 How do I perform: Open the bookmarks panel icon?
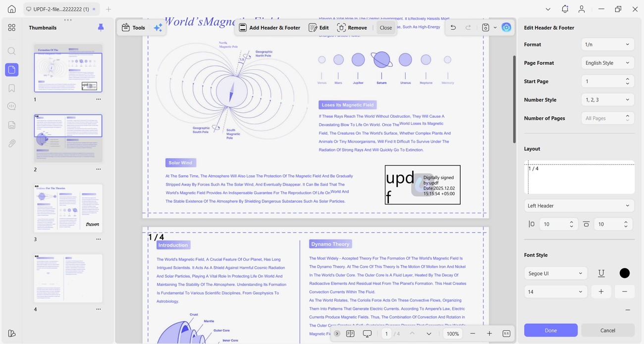coord(12,88)
